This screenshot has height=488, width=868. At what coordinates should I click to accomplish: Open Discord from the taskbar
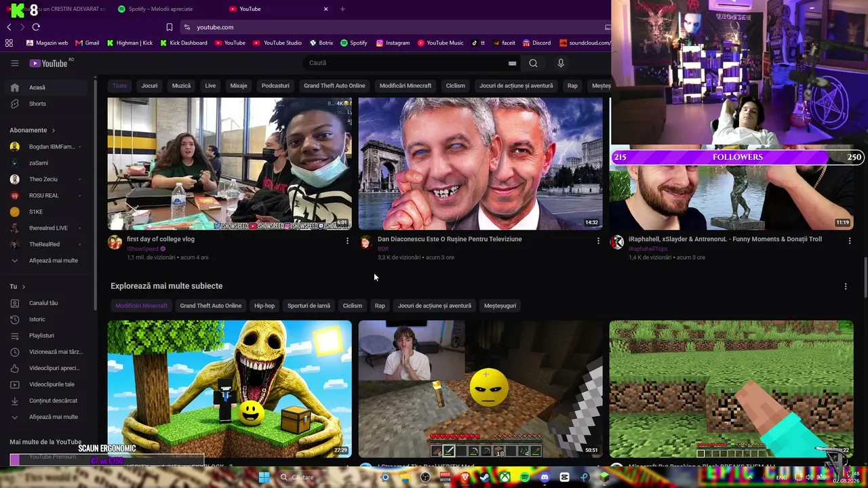pos(545,477)
